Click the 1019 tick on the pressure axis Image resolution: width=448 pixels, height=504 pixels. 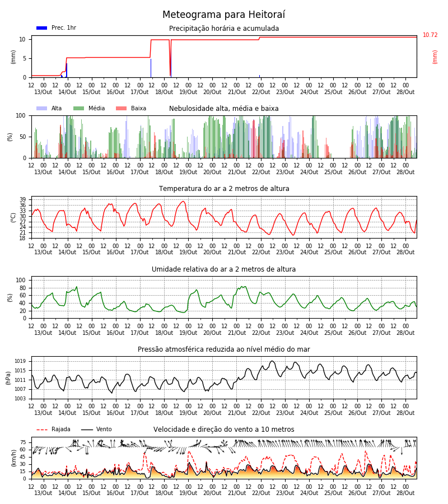(20, 362)
